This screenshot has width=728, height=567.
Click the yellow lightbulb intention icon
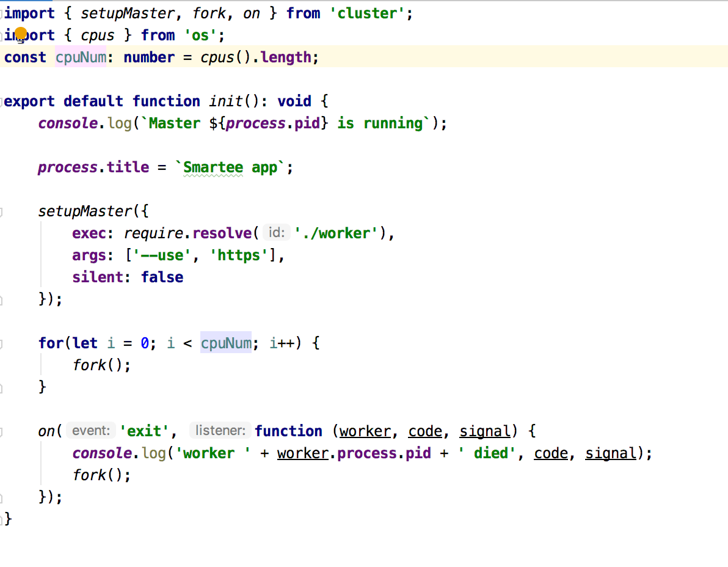tap(22, 34)
